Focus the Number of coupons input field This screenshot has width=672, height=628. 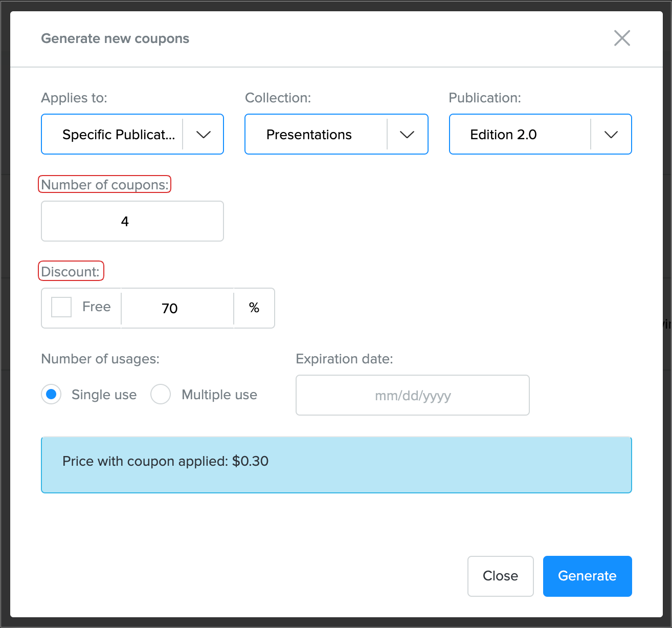click(x=132, y=221)
